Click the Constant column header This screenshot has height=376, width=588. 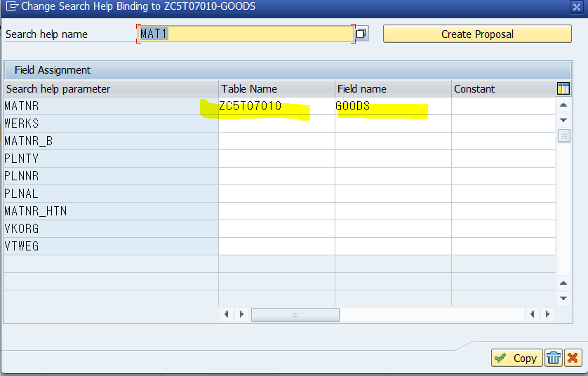[x=503, y=89]
